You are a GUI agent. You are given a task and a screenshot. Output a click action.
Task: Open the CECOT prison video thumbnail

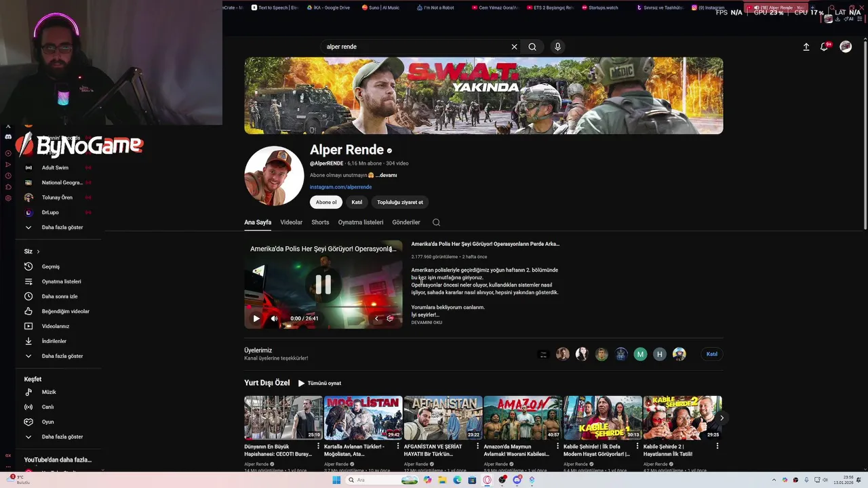tap(283, 418)
